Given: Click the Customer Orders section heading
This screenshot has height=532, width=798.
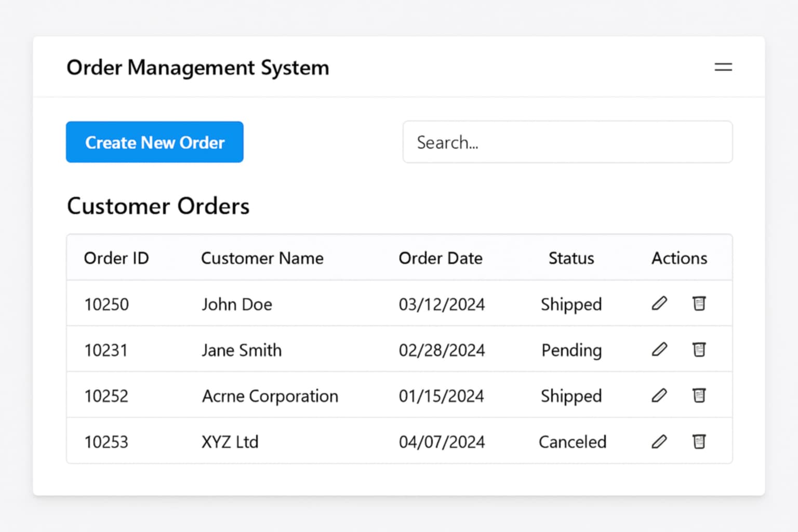Looking at the screenshot, I should 158,206.
